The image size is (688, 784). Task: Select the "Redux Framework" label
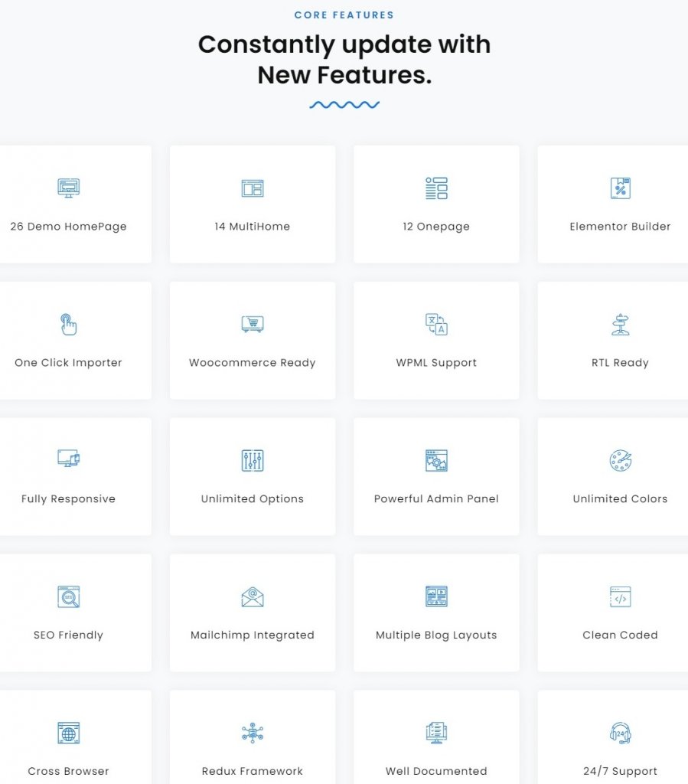click(253, 771)
